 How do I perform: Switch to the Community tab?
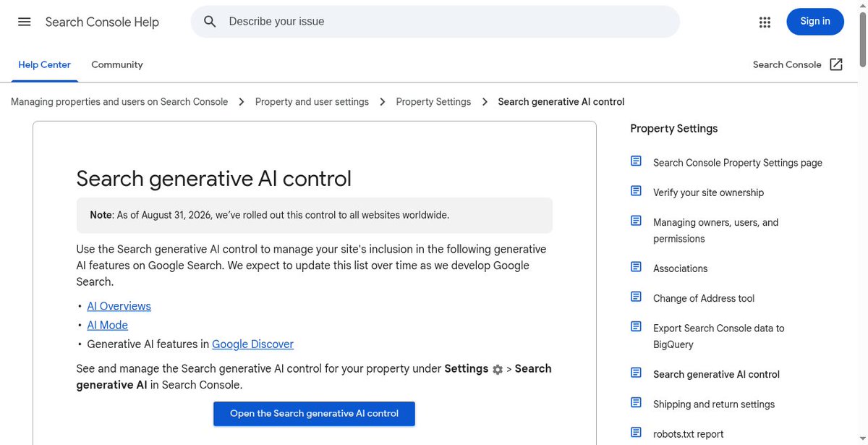(x=117, y=64)
